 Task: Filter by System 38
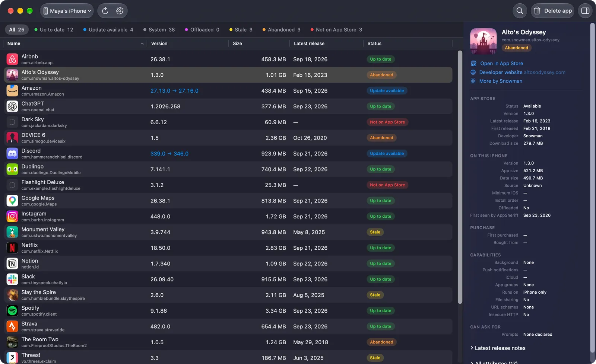tap(159, 30)
